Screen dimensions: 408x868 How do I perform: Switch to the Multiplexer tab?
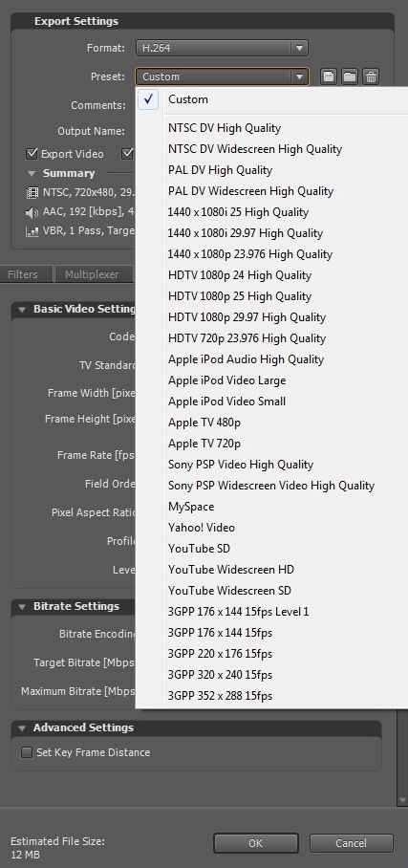pyautogui.click(x=92, y=274)
